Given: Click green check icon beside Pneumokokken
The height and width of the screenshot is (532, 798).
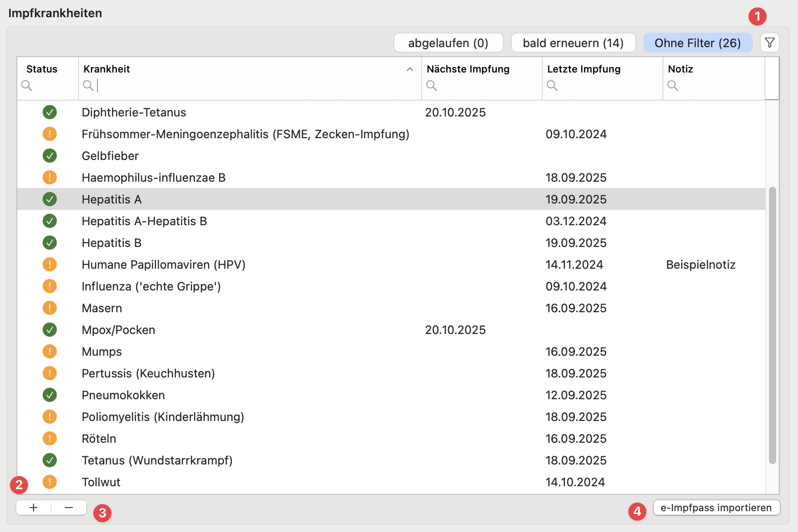Looking at the screenshot, I should (x=50, y=395).
